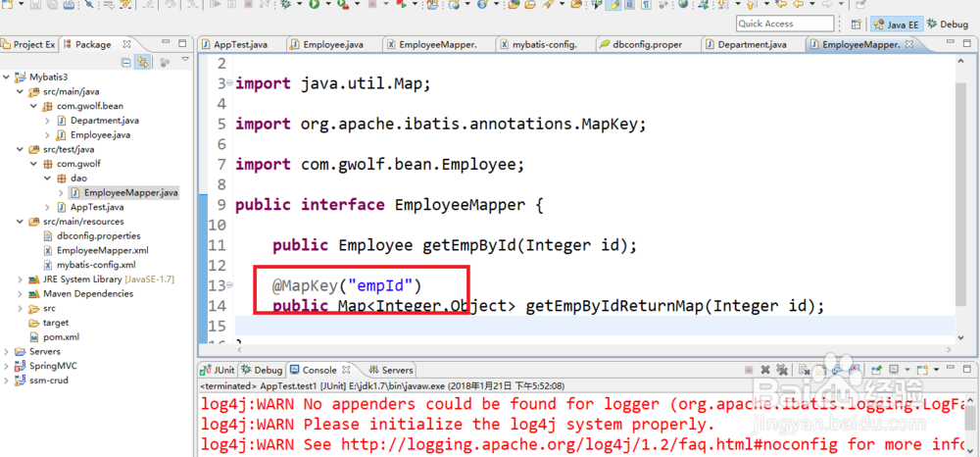The height and width of the screenshot is (457, 980).
Task: Select AppTest.java in the tree
Action: coord(90,207)
